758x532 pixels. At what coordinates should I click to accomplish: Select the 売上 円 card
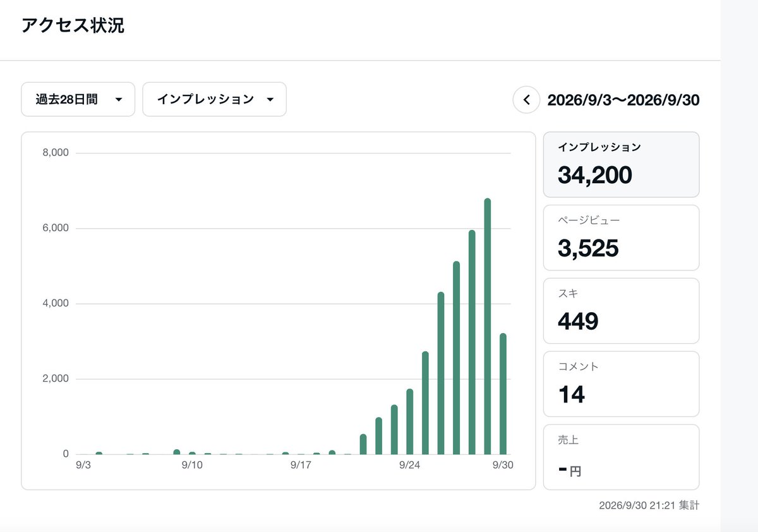point(622,457)
